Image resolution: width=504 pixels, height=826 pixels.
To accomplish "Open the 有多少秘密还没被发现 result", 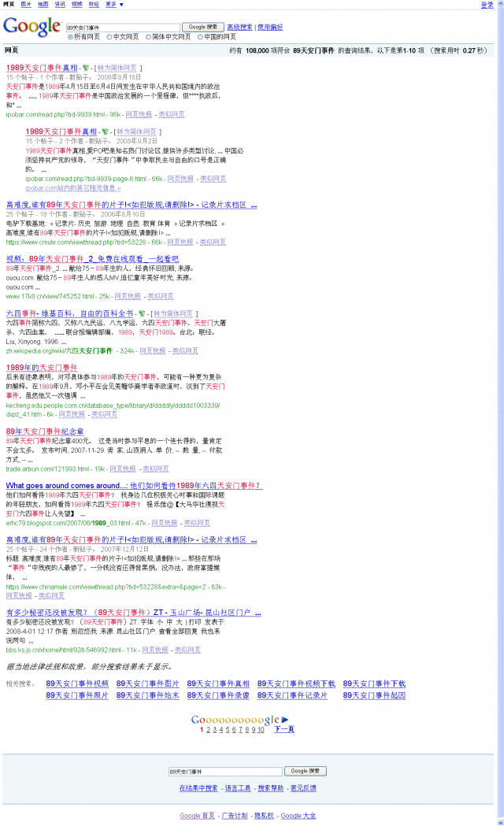I will click(133, 612).
